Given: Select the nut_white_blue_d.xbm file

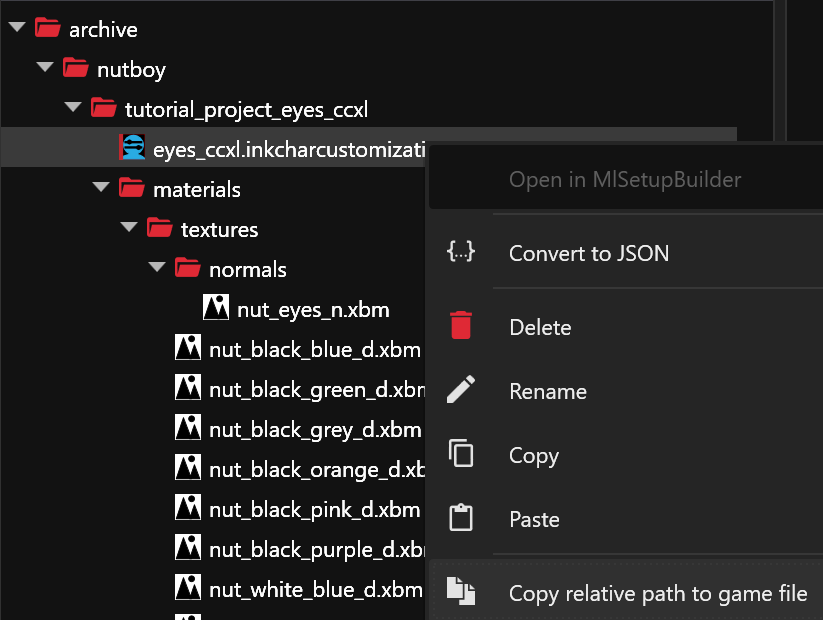Looking at the screenshot, I should click(315, 588).
